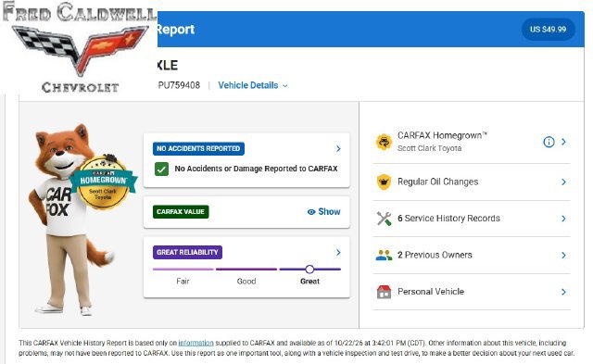Open the Regular Oil Changes row chevron
This screenshot has height=364, width=593.
(563, 182)
